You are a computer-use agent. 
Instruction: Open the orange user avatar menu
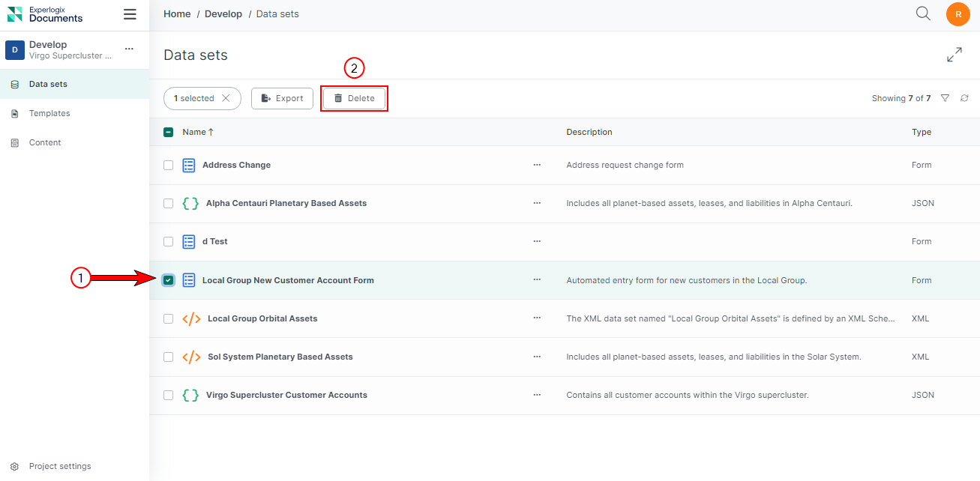[958, 14]
